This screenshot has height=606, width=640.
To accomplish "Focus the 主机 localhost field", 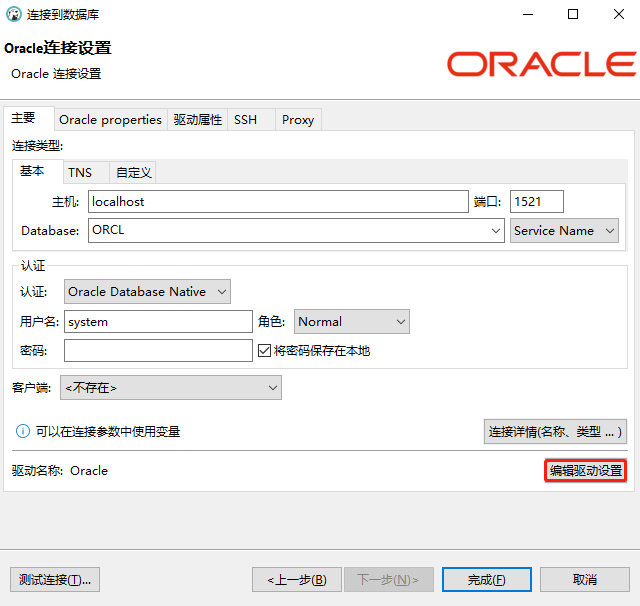I will click(278, 201).
